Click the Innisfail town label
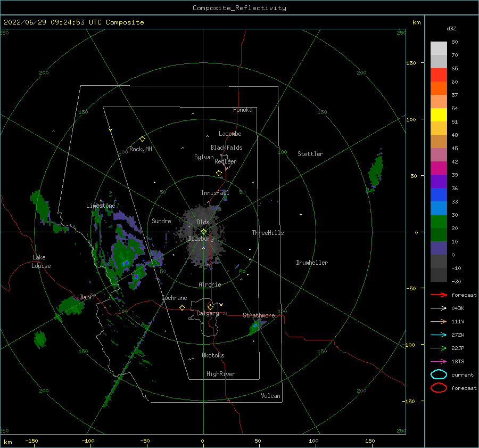The width and height of the screenshot is (479, 448). (x=215, y=193)
